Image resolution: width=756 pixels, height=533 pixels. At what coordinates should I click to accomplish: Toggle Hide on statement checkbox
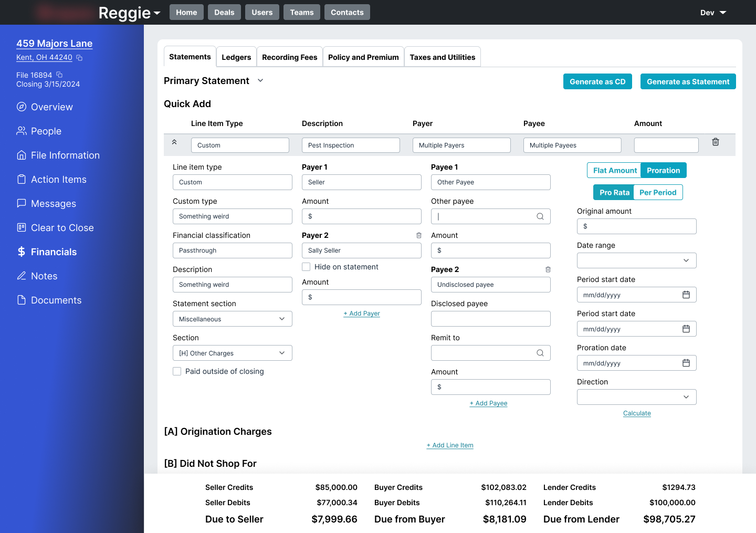(x=306, y=267)
